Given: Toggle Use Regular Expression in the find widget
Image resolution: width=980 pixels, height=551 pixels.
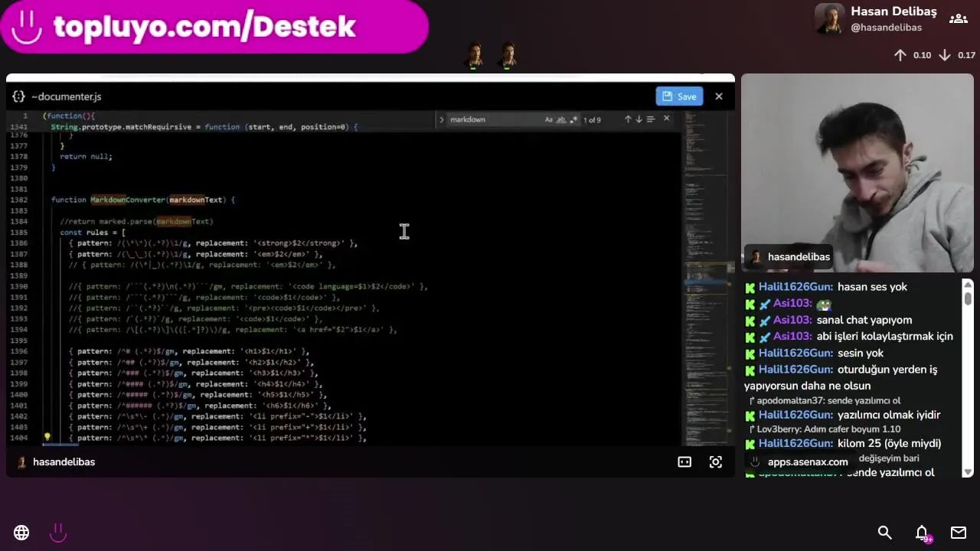Looking at the screenshot, I should click(x=573, y=119).
